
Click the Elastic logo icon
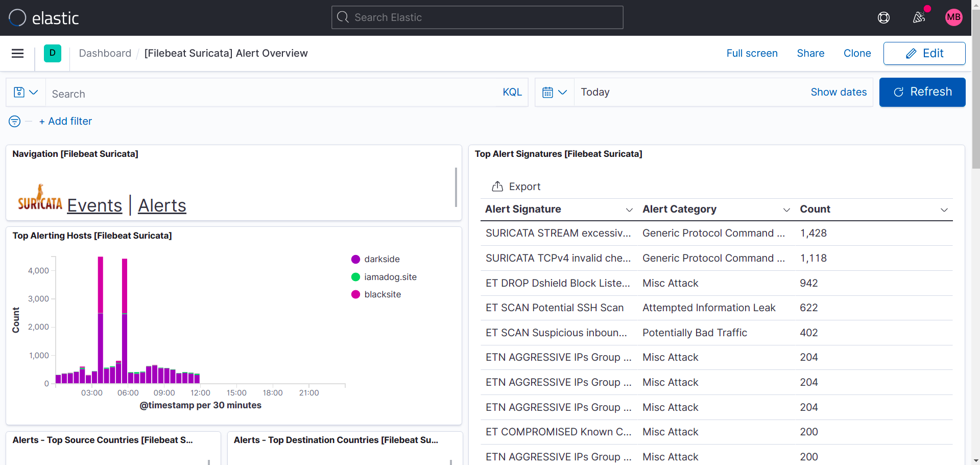coord(17,18)
